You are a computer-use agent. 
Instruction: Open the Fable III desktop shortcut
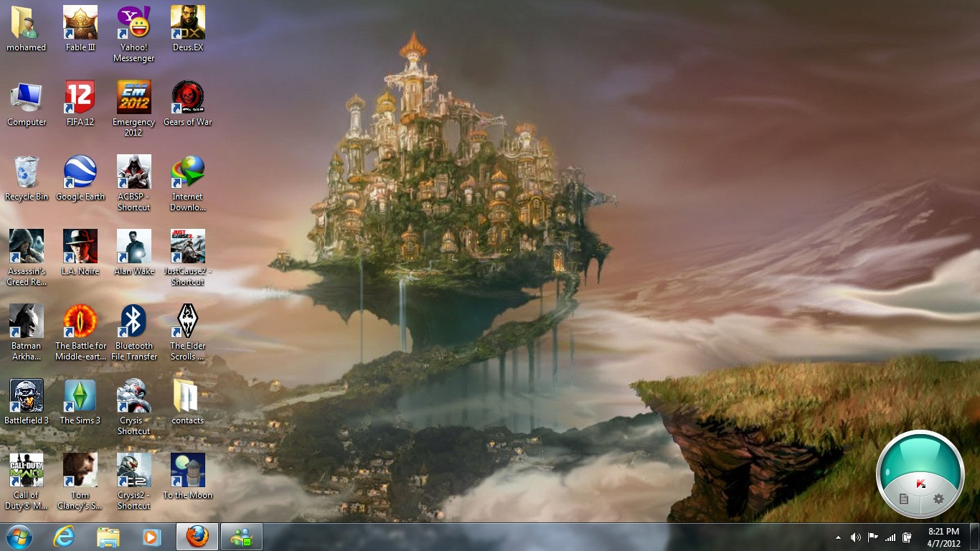pos(80,29)
